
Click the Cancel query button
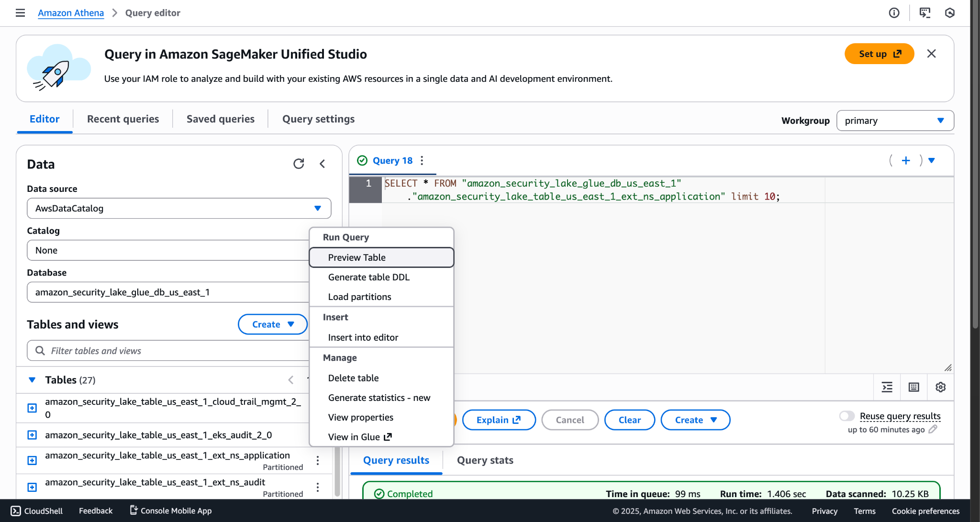click(570, 420)
